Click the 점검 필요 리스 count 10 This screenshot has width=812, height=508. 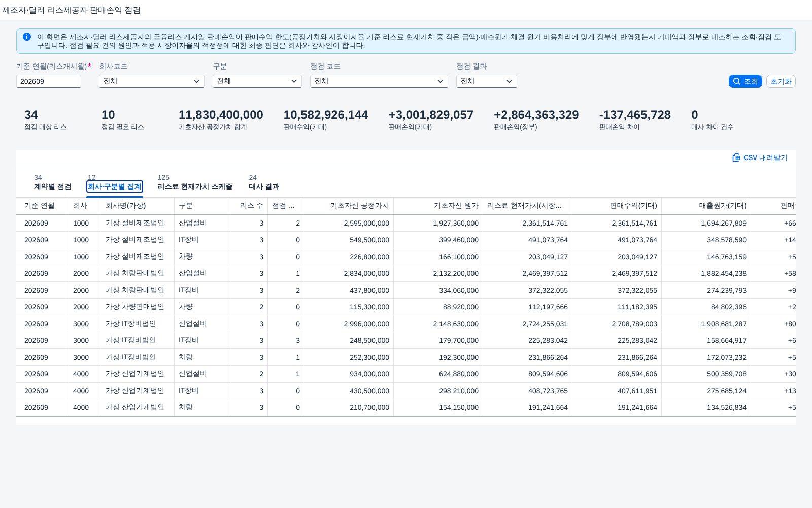click(108, 115)
